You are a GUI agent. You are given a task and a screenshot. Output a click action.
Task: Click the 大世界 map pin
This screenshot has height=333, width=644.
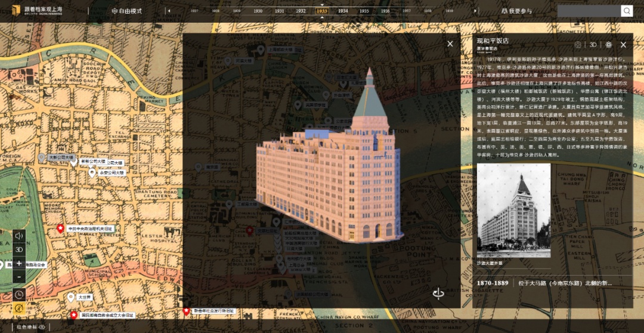(x=71, y=297)
